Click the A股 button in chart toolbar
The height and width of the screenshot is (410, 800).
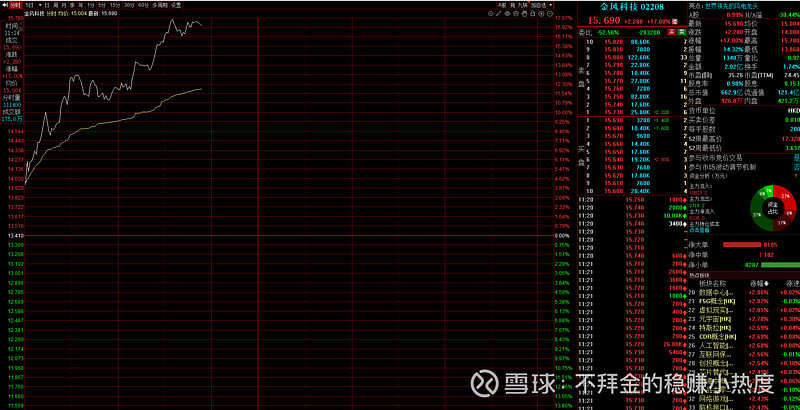pos(502,5)
